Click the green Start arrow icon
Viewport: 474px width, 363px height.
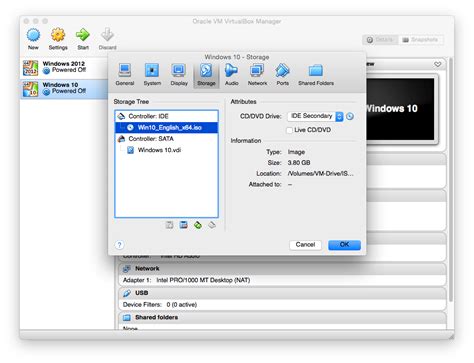coord(83,35)
